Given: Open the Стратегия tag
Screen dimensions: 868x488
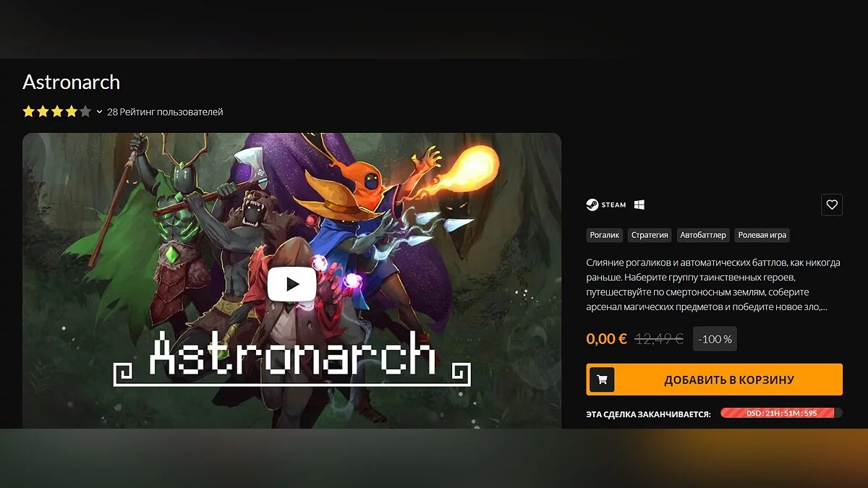Looking at the screenshot, I should click(650, 235).
